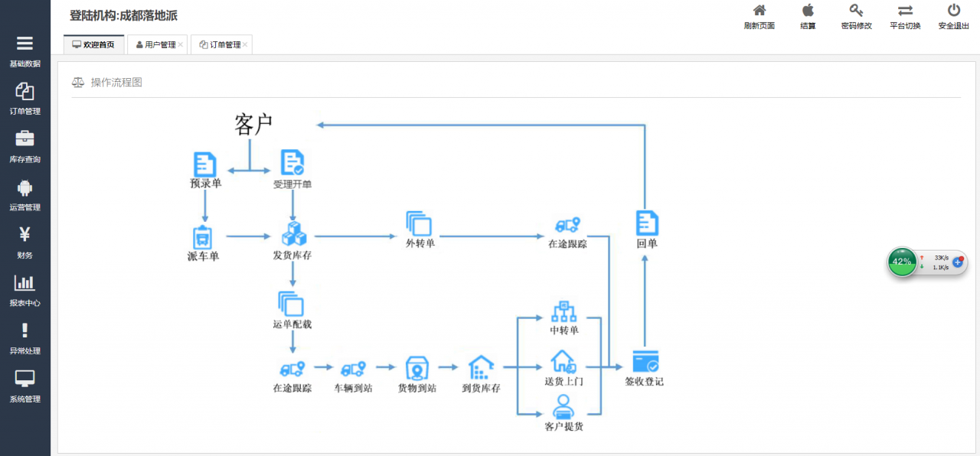Open the 预录单 flowchart icon
This screenshot has height=456, width=980.
pos(205,164)
